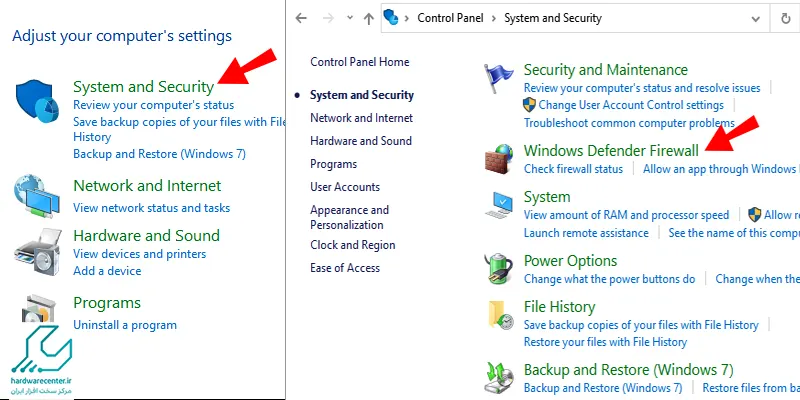800x400 pixels.
Task: Click Change User Account Control settings link
Action: tap(631, 105)
